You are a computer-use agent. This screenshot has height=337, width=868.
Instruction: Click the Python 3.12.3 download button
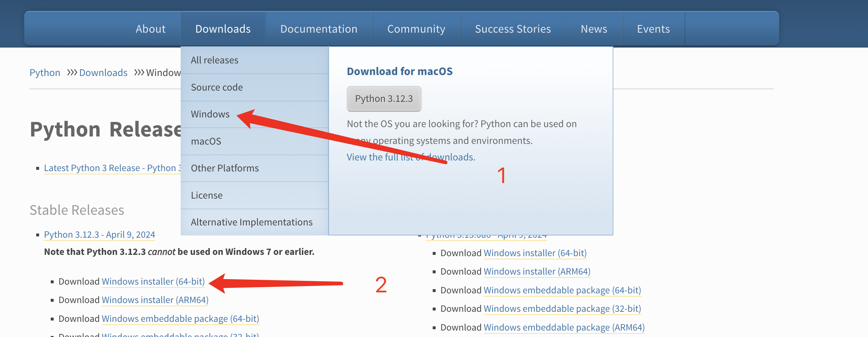pos(384,99)
